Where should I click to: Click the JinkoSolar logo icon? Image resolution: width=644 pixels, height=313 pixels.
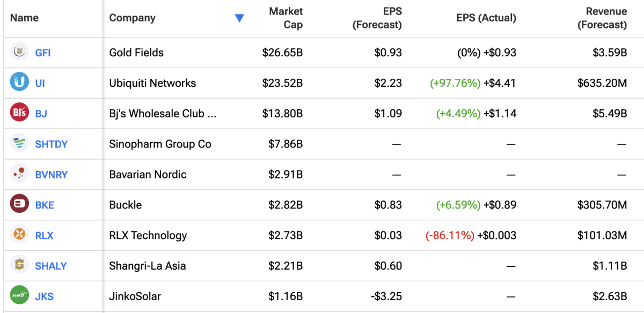(19, 296)
